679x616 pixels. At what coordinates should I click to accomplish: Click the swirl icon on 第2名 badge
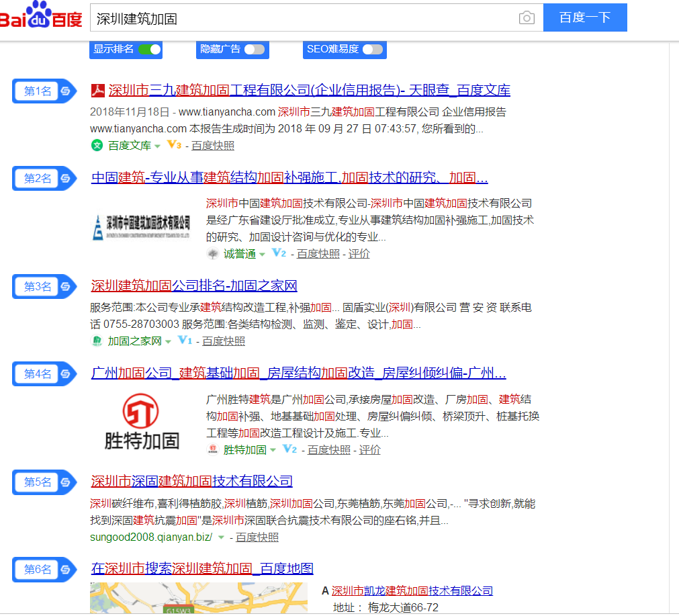click(65, 178)
